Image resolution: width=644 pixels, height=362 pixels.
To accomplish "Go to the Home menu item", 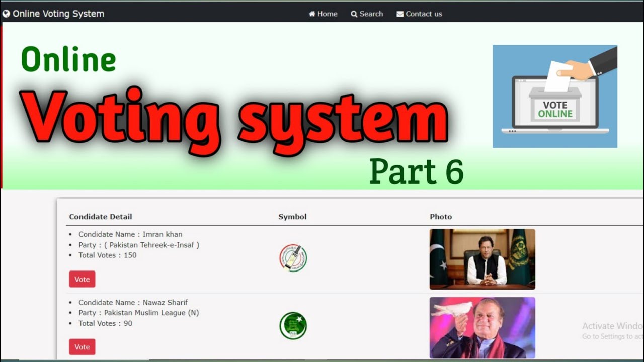I will click(x=323, y=14).
